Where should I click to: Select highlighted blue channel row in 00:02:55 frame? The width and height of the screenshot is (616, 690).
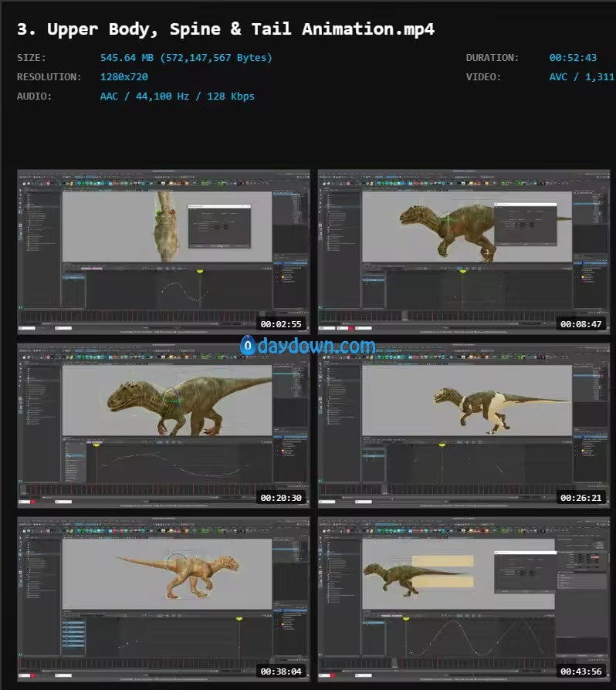(x=74, y=278)
